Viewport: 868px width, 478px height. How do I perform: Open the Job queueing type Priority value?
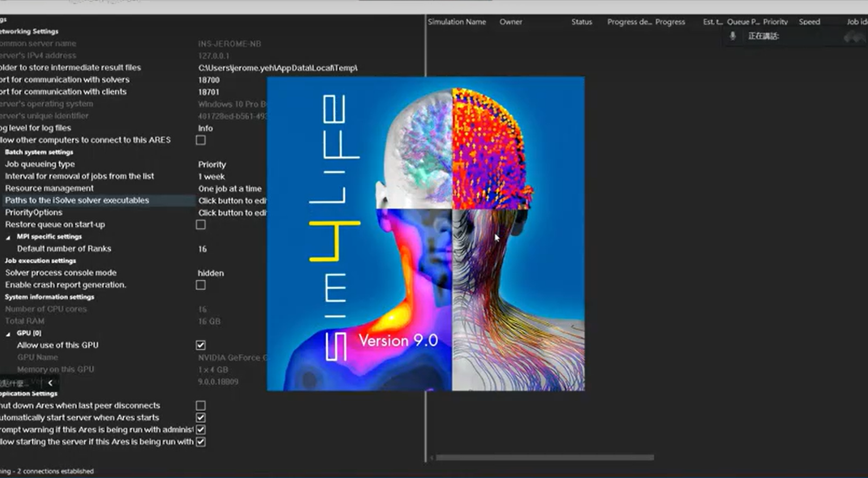(x=212, y=165)
